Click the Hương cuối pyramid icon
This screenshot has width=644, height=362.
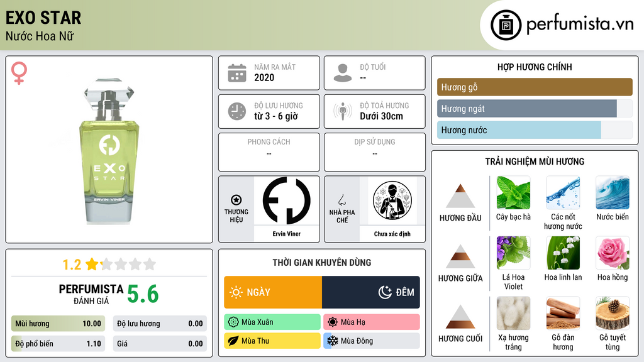coord(460,317)
